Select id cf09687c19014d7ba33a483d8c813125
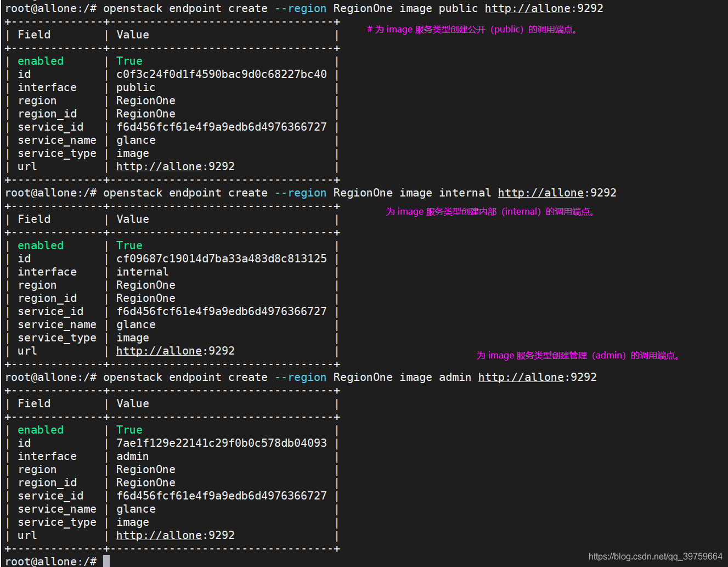728x567 pixels. pyautogui.click(x=222, y=259)
